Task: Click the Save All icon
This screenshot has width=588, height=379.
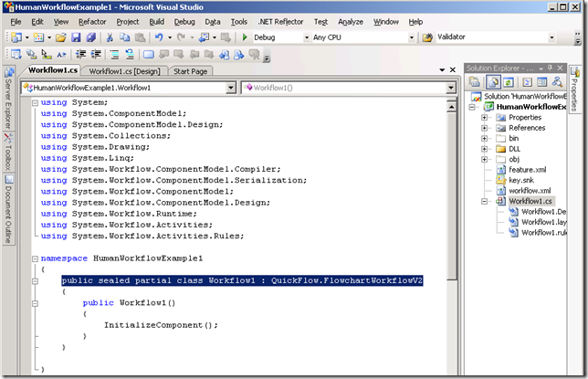Action: pyautogui.click(x=90, y=37)
